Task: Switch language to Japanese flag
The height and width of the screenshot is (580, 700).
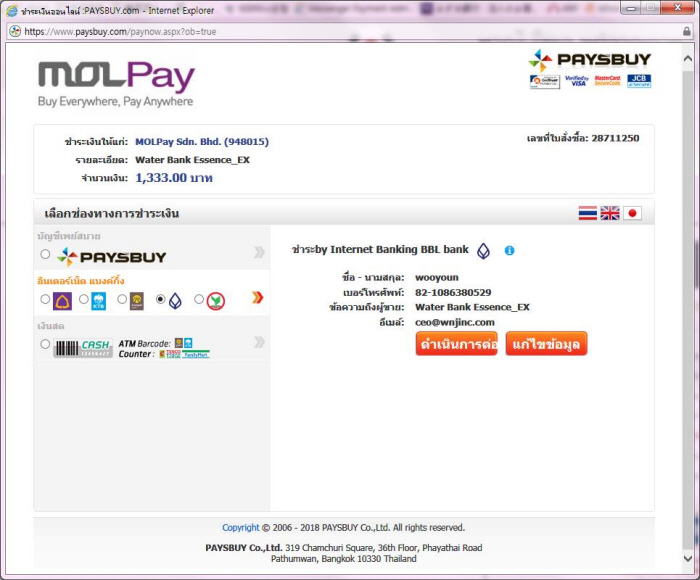Action: 632,213
